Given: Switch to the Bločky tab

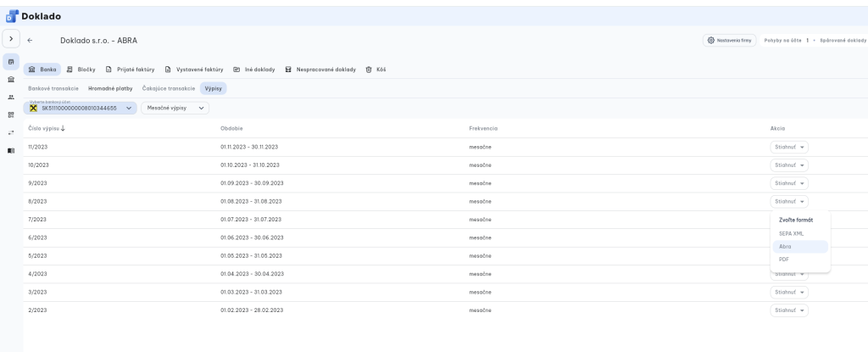Looking at the screenshot, I should 81,70.
